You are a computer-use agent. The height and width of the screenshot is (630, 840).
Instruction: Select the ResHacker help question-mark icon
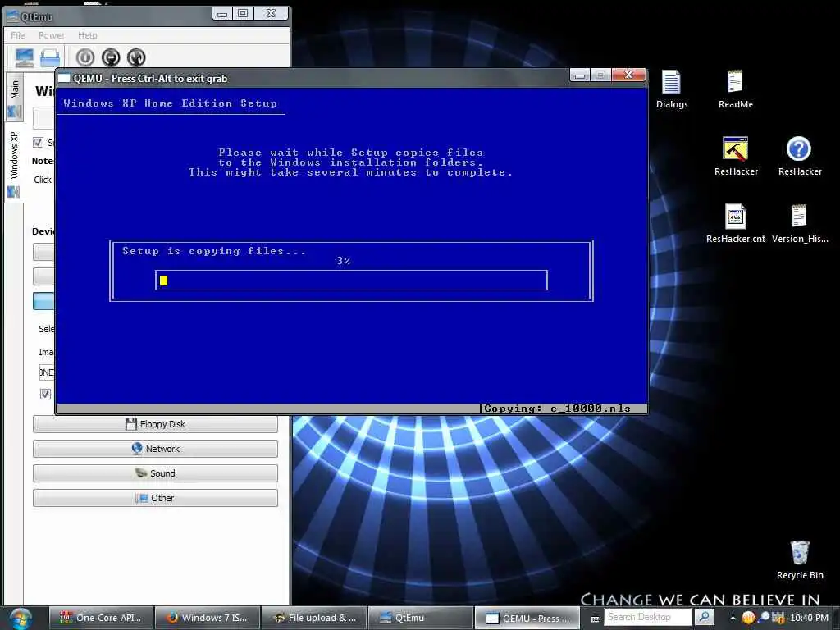(x=799, y=157)
